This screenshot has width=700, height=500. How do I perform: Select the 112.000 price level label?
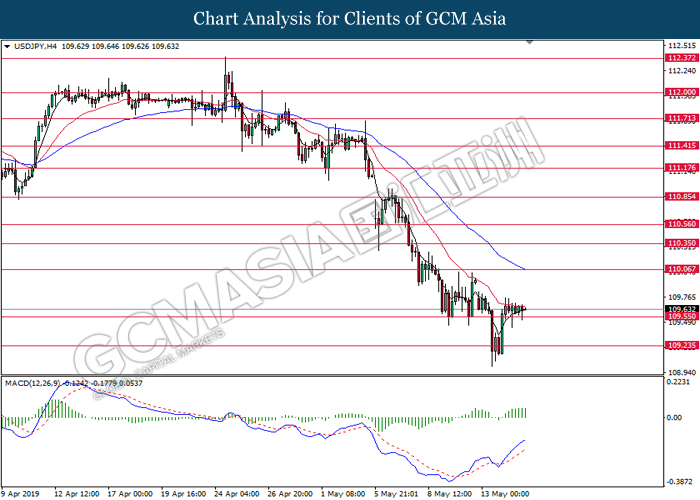tap(681, 92)
